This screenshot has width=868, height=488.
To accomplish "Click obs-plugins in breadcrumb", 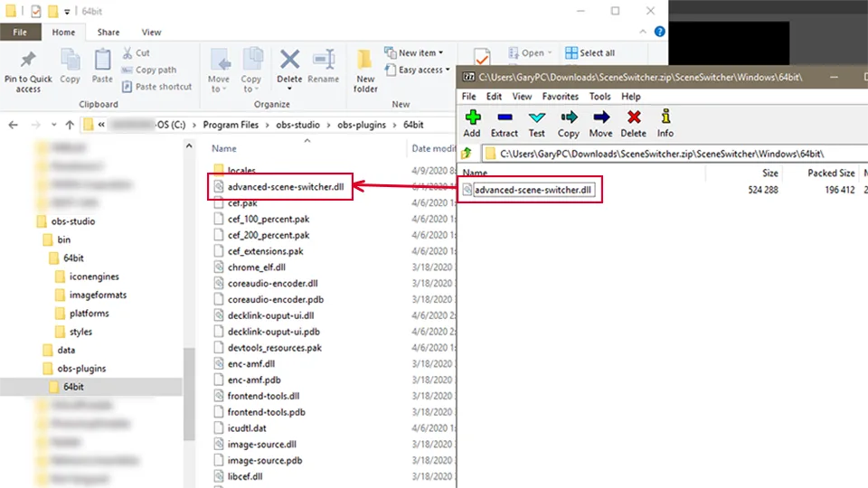I will (x=362, y=125).
